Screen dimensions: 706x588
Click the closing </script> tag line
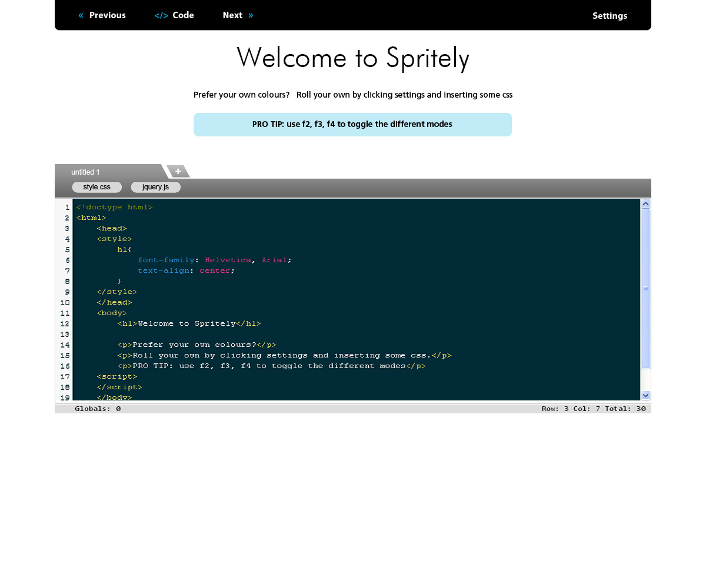pos(119,387)
